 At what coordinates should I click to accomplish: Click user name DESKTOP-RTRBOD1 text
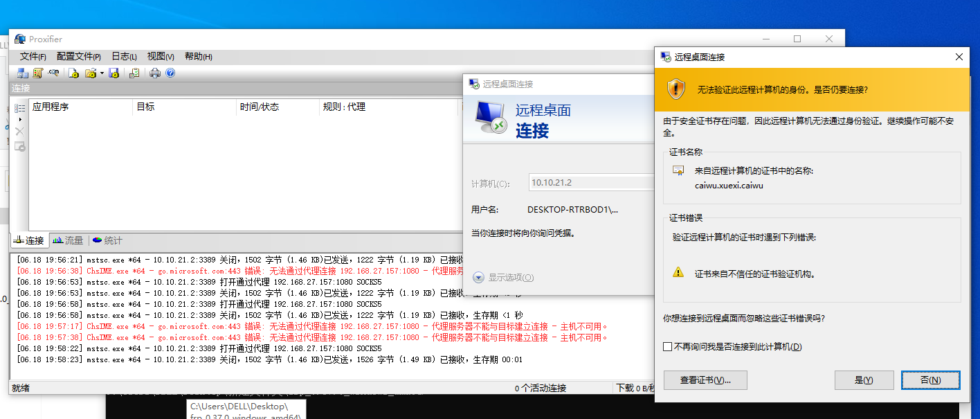pyautogui.click(x=572, y=209)
